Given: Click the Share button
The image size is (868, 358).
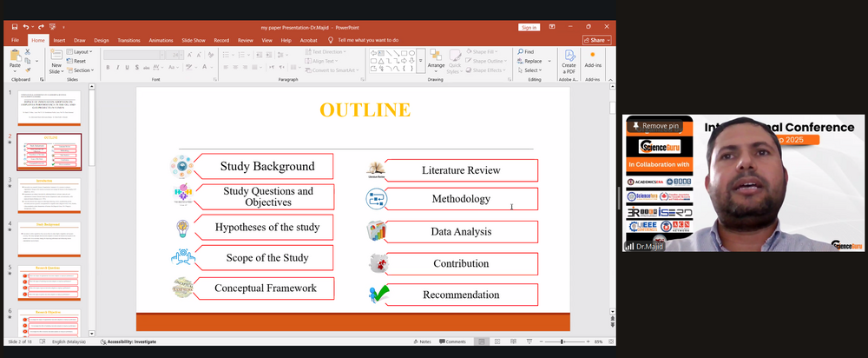Looking at the screenshot, I should pos(597,40).
